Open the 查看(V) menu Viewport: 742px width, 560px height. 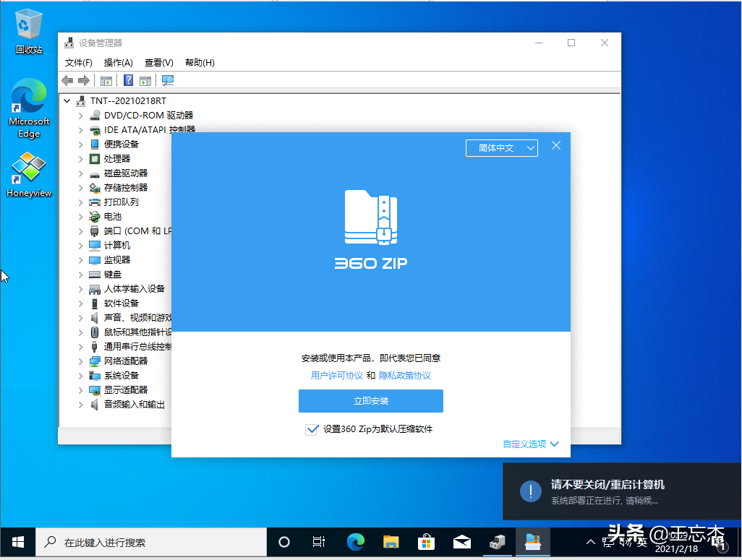(158, 62)
